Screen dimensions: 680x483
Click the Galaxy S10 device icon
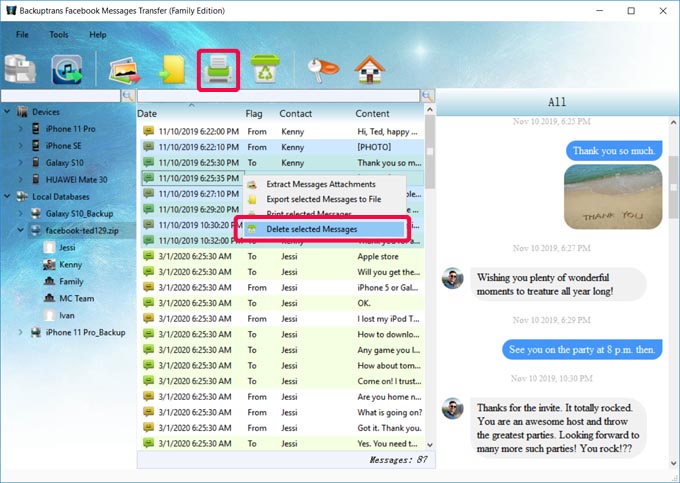36,163
